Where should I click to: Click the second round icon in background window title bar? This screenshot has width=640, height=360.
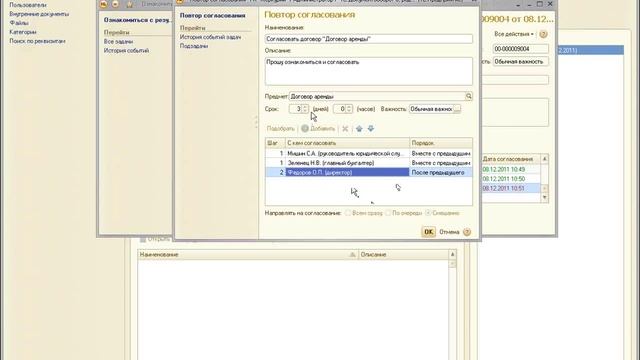116,4
